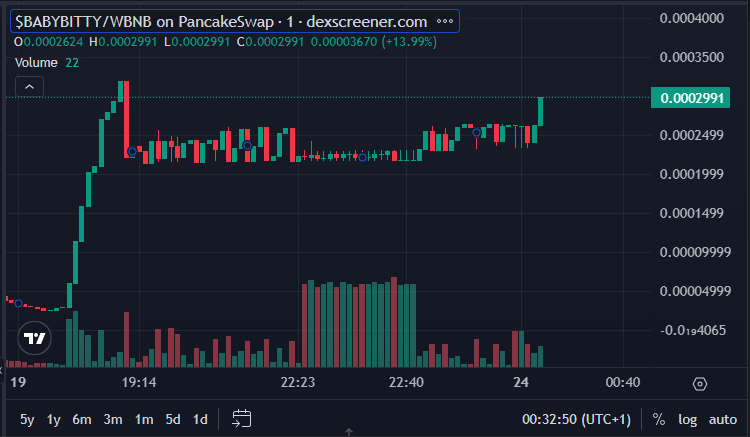This screenshot has width=750, height=437.
Task: Click the 0.0001499 price axis label
Action: tap(692, 213)
